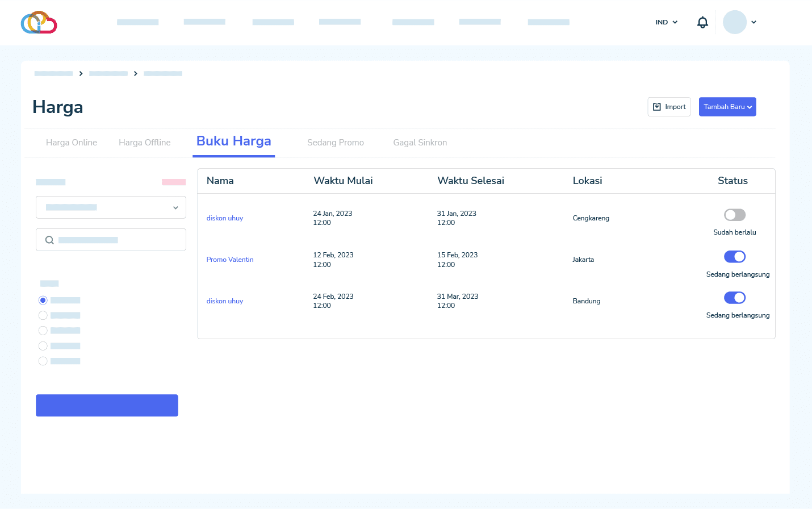Open the Promo Valentin link
The image size is (812, 509).
(x=230, y=260)
